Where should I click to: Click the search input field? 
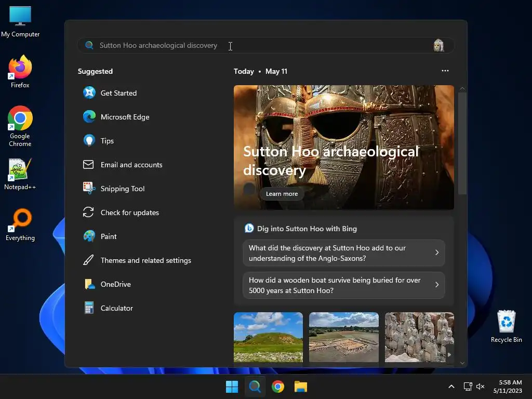tap(265, 46)
